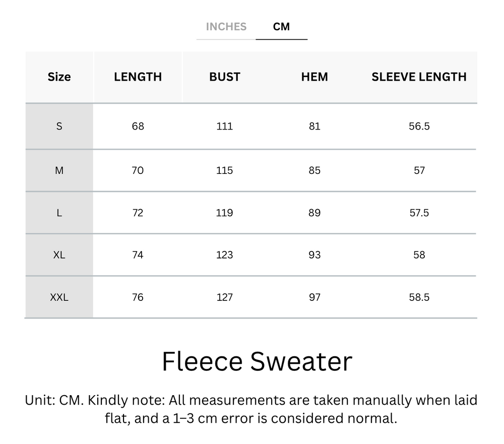Viewport: 504px width, 444px height.
Task: Click the LENGTH column header
Action: (x=138, y=77)
